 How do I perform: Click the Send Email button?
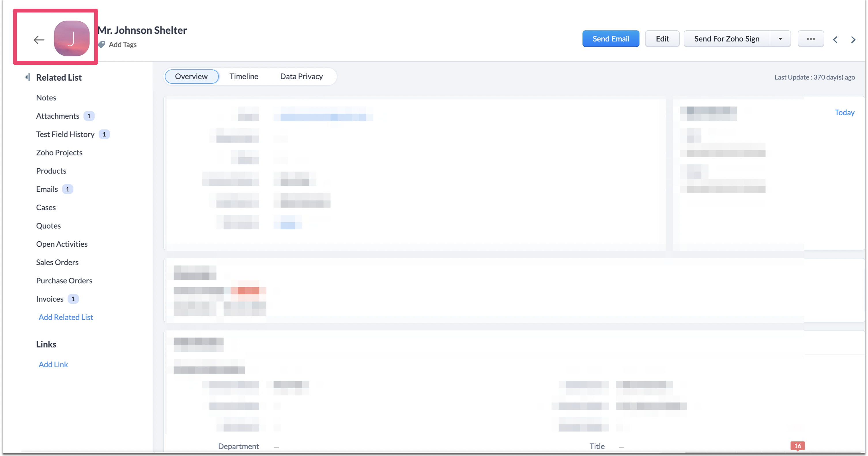611,39
